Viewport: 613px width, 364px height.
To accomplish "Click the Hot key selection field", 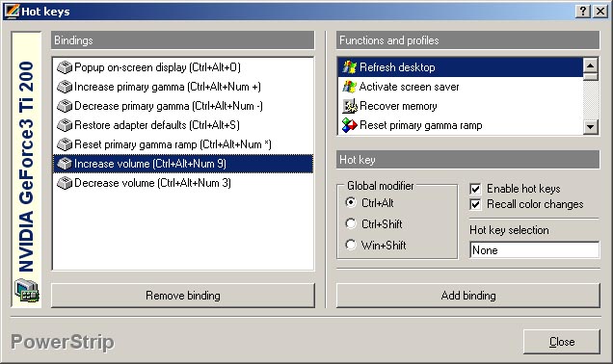I will point(534,250).
